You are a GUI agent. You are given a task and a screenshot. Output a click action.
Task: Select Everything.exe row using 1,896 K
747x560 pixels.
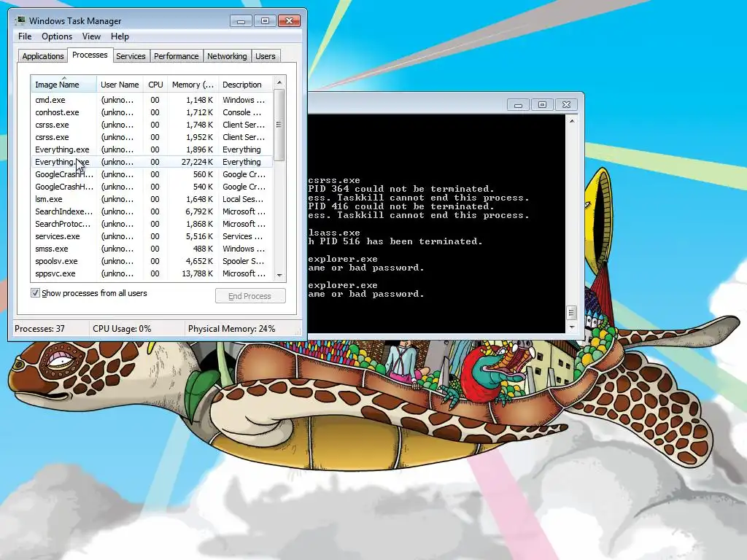[152, 149]
